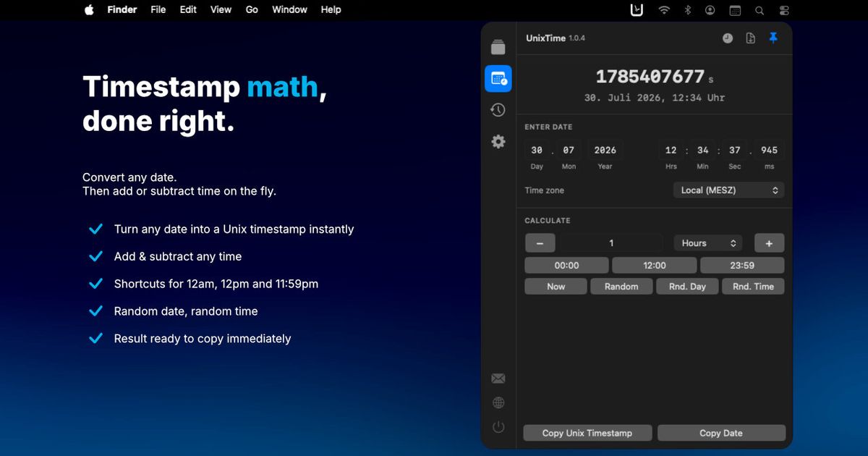Screen dimensions: 868x456
Task: Click the Hrs field showing 12
Action: click(671, 150)
